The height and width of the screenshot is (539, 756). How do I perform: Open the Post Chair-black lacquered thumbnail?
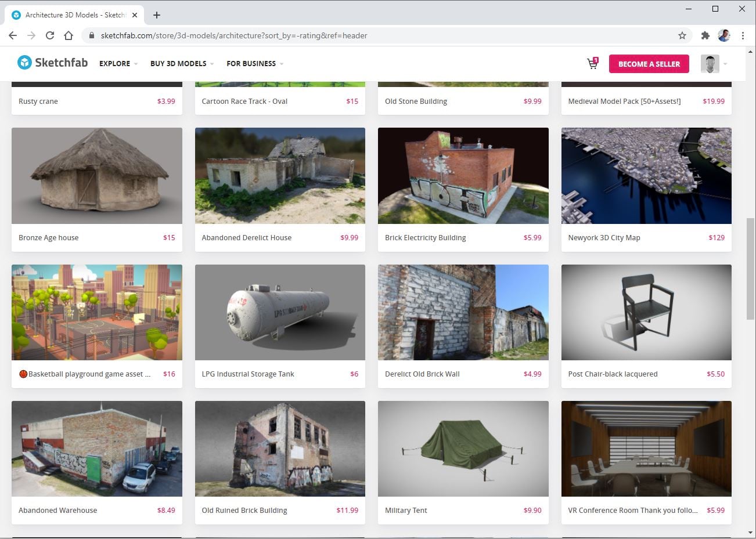click(x=646, y=312)
